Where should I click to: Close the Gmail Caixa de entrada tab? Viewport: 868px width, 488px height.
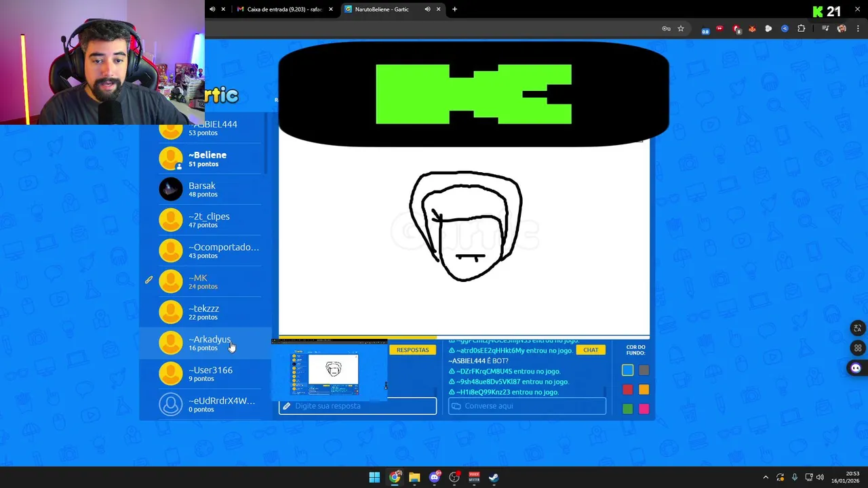click(x=331, y=9)
